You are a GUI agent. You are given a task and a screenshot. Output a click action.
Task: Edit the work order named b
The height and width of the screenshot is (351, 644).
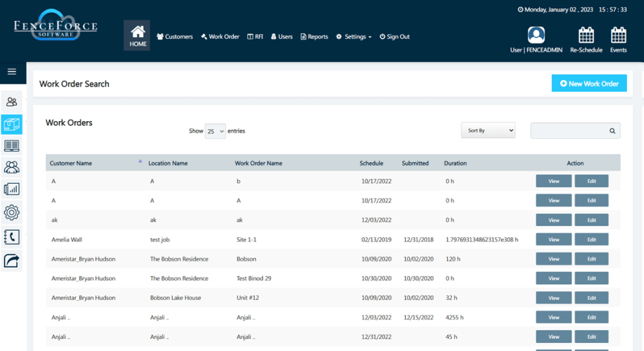point(592,181)
